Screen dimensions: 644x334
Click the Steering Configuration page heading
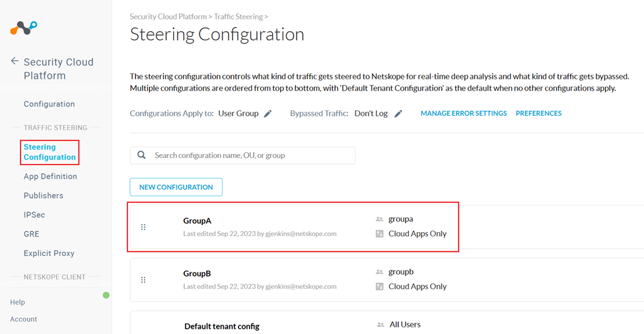[x=217, y=34]
